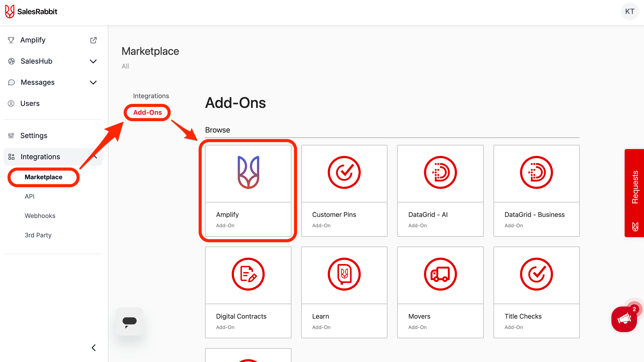644x362 pixels.
Task: Switch to the Integrations marketplace tab
Action: [x=151, y=96]
